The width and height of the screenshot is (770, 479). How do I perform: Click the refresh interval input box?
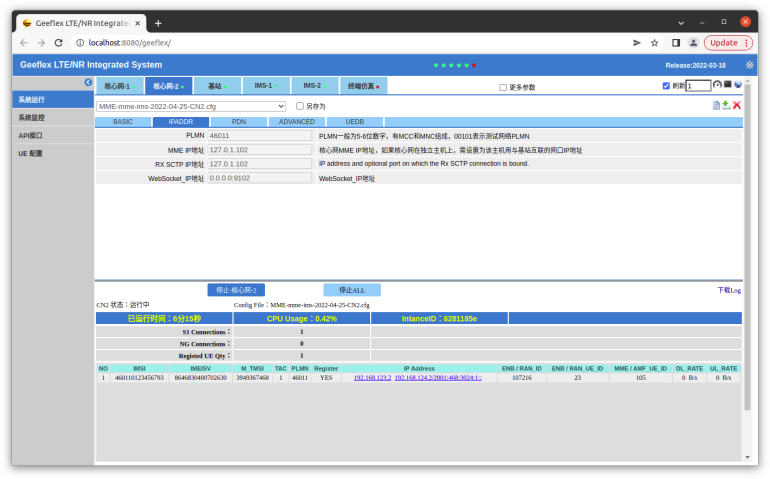tap(698, 86)
